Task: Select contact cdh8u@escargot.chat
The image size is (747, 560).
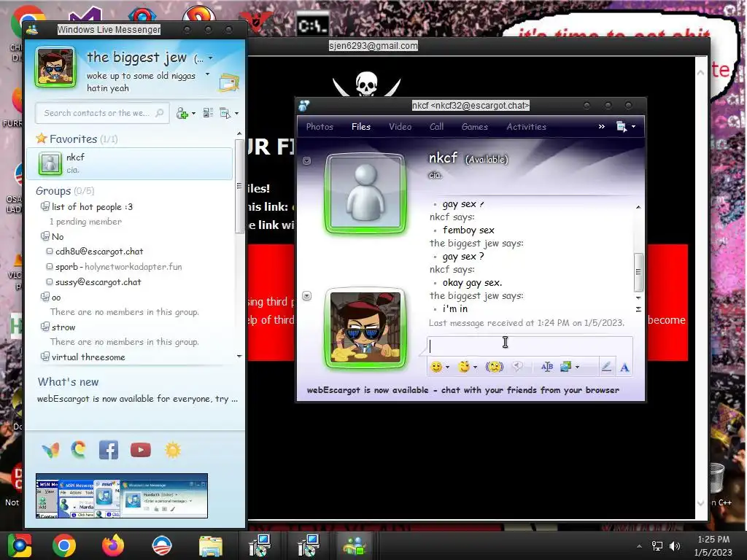Action: [99, 252]
